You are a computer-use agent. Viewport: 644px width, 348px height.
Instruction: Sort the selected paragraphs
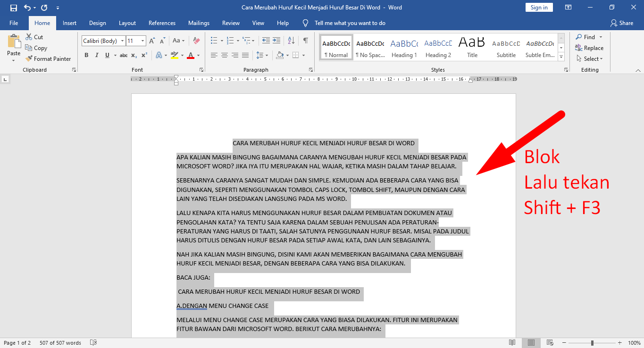(x=291, y=41)
